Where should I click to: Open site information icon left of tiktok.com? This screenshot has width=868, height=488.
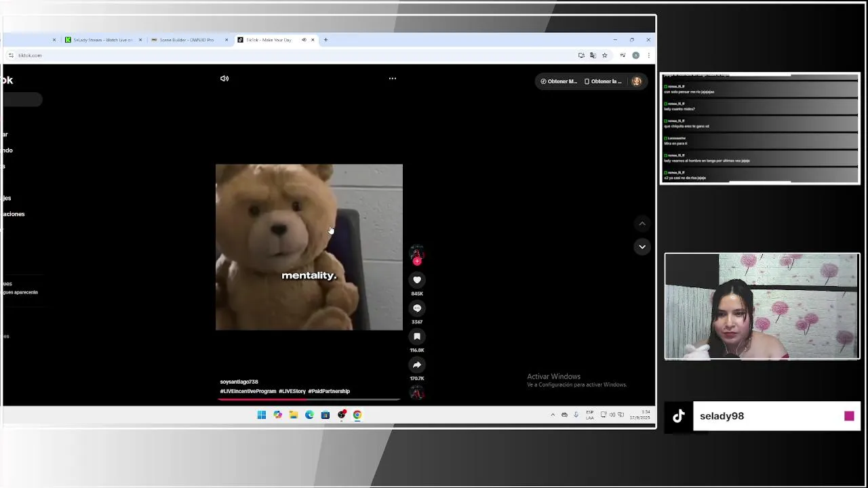11,56
